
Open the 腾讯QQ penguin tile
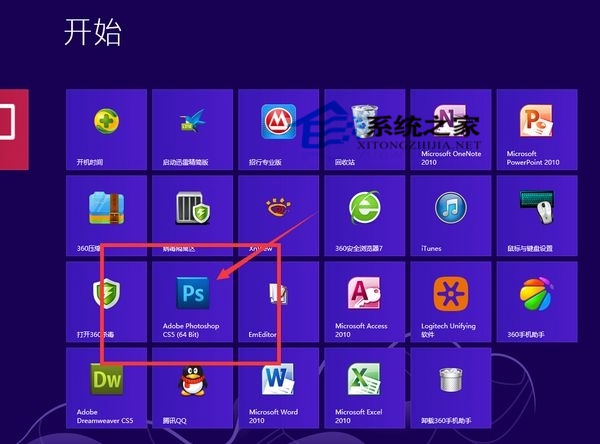192,386
